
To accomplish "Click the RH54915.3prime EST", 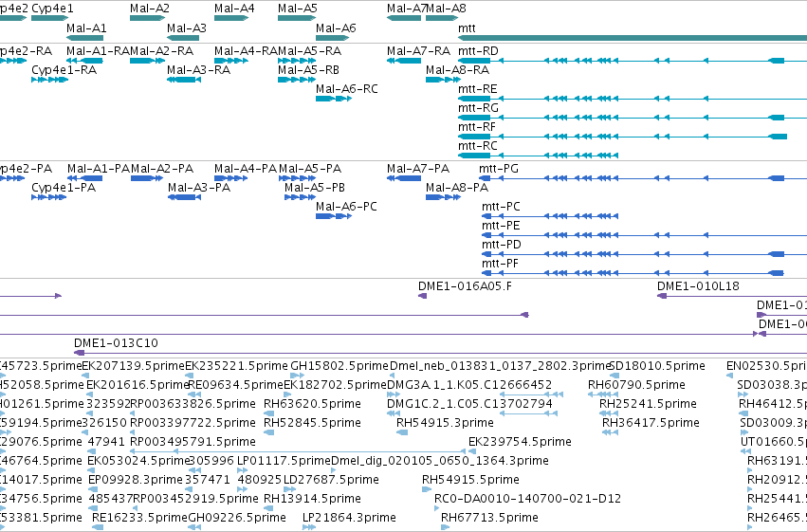I will click(x=402, y=432).
